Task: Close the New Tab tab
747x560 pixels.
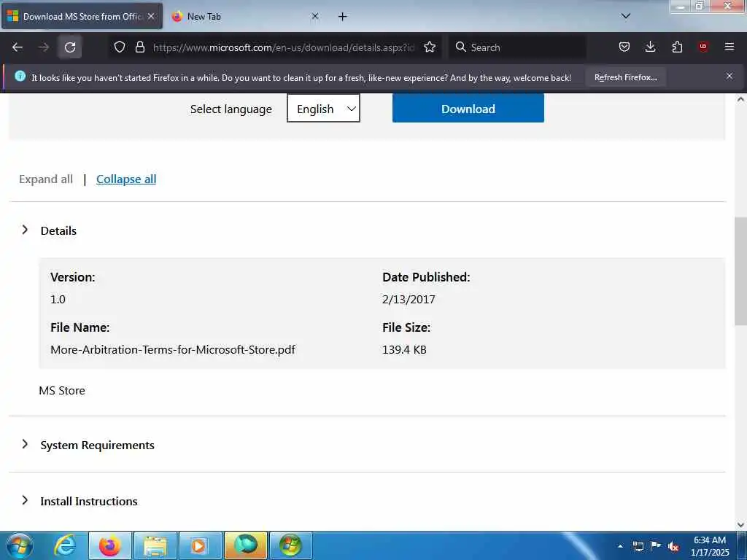Action: (x=315, y=16)
